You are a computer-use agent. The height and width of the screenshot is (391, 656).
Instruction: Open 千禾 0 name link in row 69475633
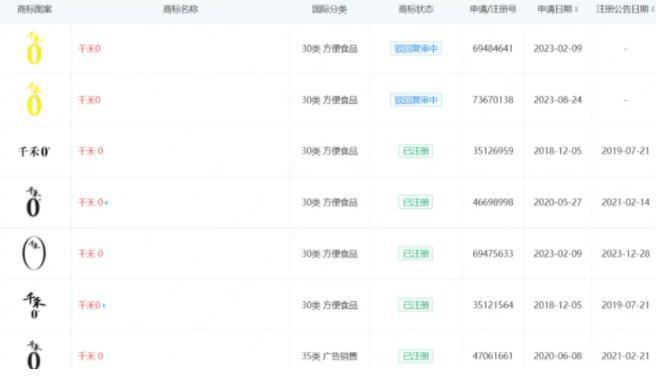(x=91, y=253)
